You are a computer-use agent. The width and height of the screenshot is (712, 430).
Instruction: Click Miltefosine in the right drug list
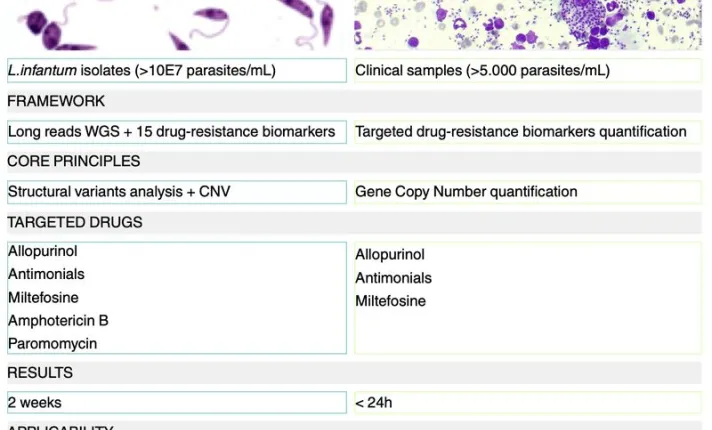point(391,301)
